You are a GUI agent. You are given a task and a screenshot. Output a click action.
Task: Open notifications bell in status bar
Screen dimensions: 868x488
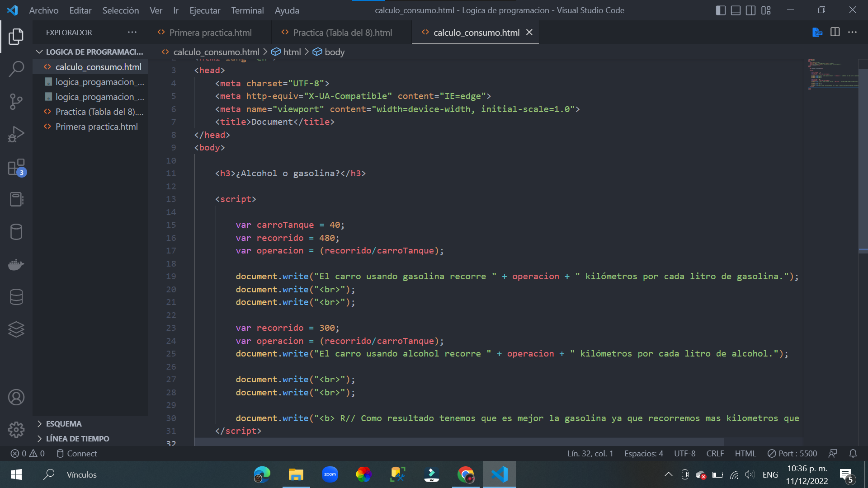click(853, 453)
